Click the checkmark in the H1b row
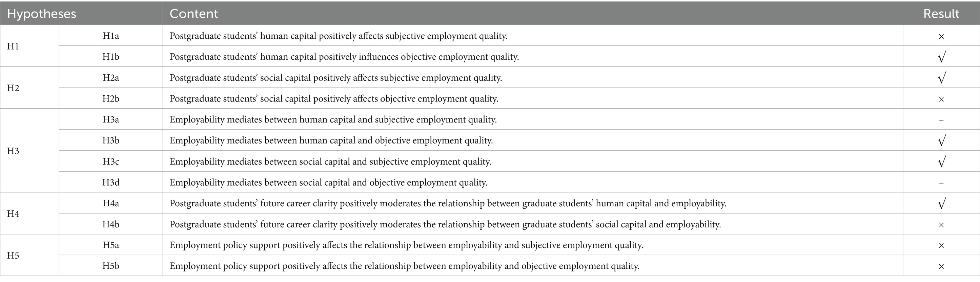This screenshot has height=282, width=980. coord(942,57)
